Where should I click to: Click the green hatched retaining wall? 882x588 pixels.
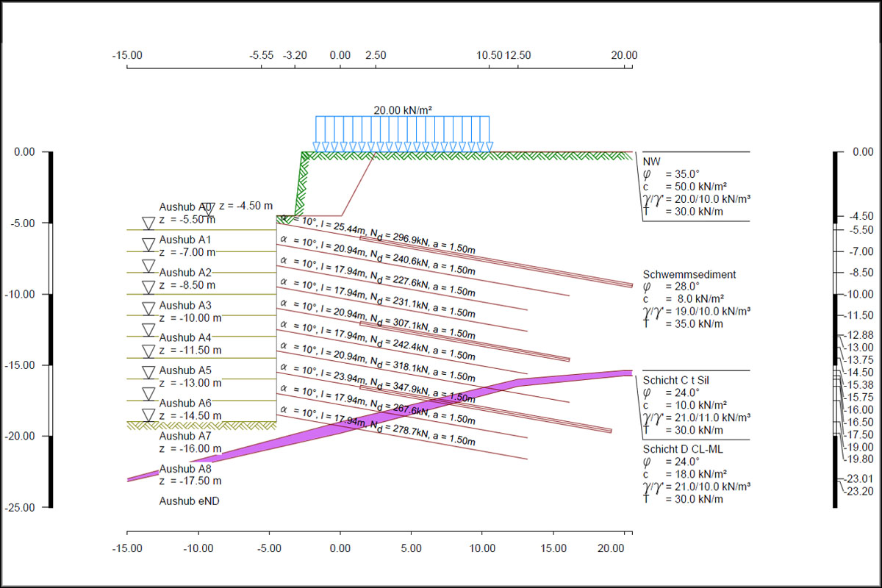(301, 184)
